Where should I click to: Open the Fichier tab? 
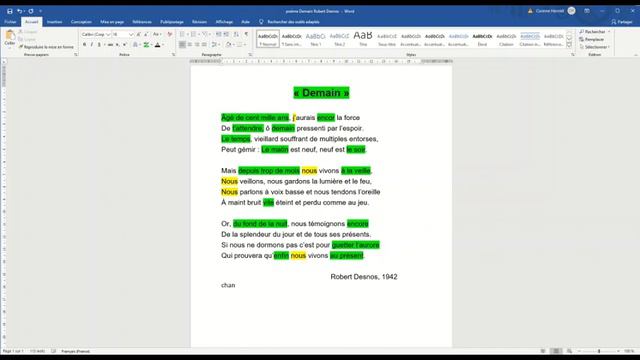point(10,22)
